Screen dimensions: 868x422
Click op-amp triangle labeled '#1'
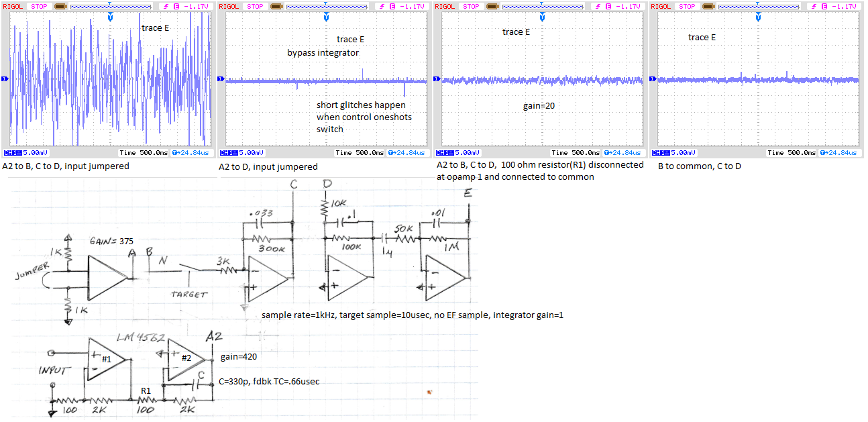(105, 359)
